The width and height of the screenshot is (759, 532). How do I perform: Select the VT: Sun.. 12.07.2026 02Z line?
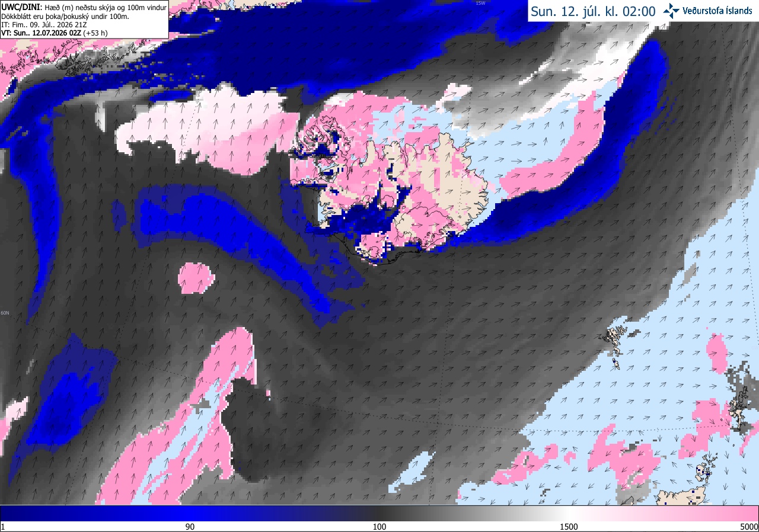pos(54,34)
